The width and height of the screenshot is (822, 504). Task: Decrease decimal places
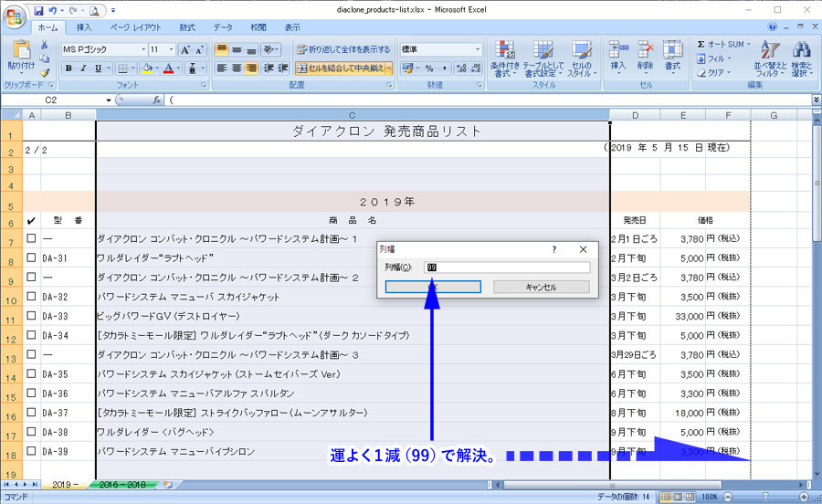pyautogui.click(x=476, y=68)
